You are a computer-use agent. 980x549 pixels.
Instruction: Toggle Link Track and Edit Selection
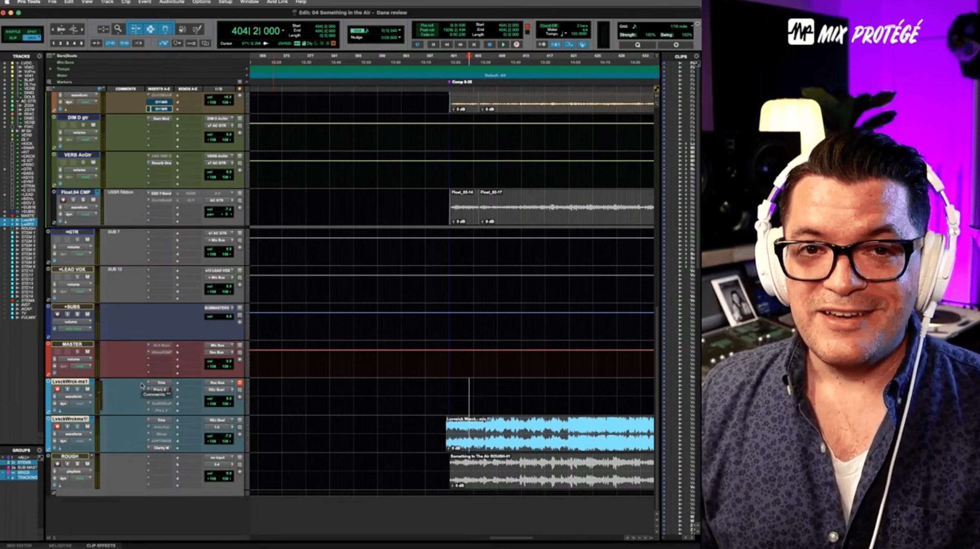point(124,43)
